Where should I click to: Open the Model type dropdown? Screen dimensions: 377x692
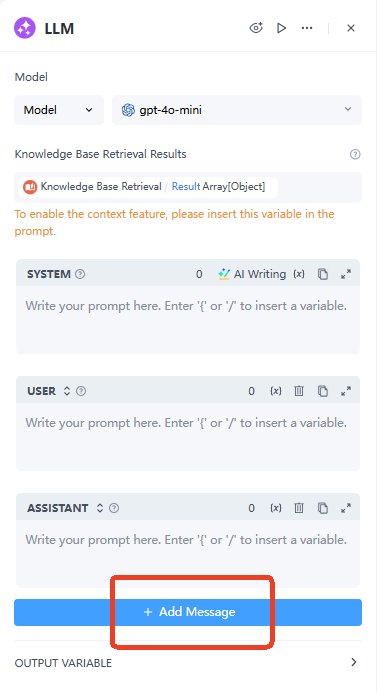pyautogui.click(x=59, y=110)
